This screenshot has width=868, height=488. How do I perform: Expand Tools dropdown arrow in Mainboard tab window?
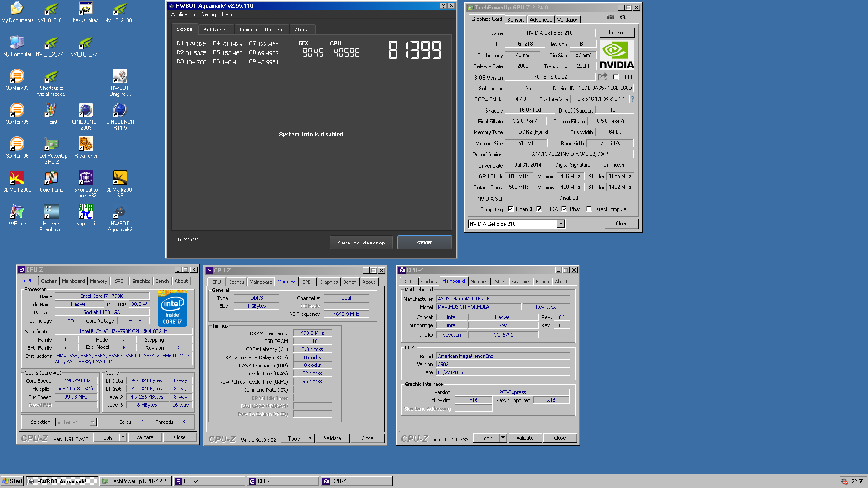click(503, 438)
